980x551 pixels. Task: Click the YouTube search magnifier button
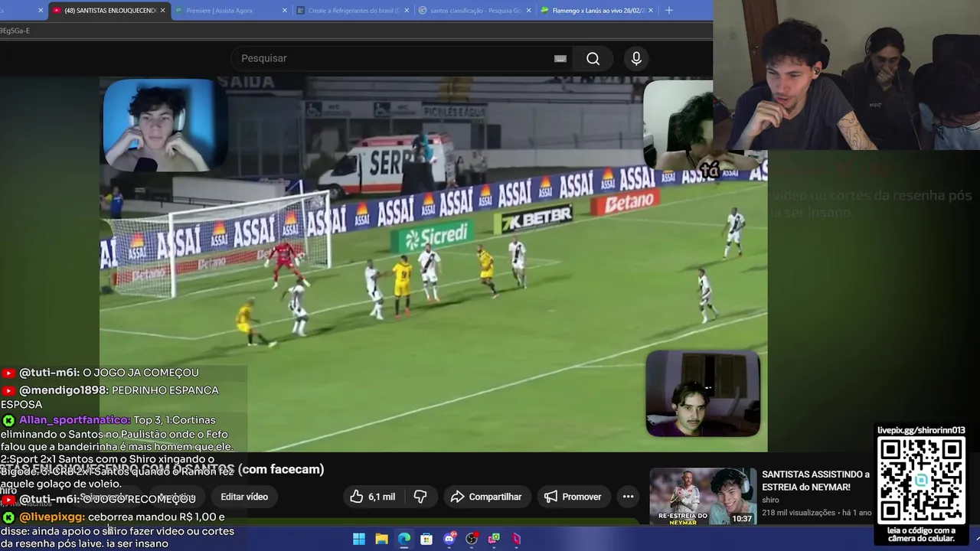593,59
